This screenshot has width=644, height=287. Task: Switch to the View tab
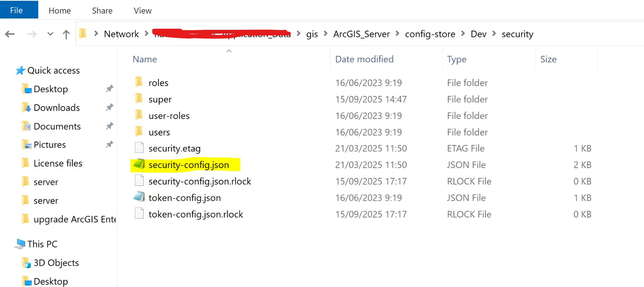[x=142, y=10]
